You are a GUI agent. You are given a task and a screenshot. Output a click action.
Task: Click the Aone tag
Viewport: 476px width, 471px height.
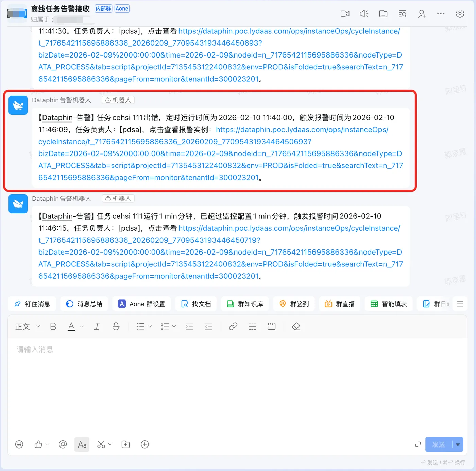click(122, 9)
